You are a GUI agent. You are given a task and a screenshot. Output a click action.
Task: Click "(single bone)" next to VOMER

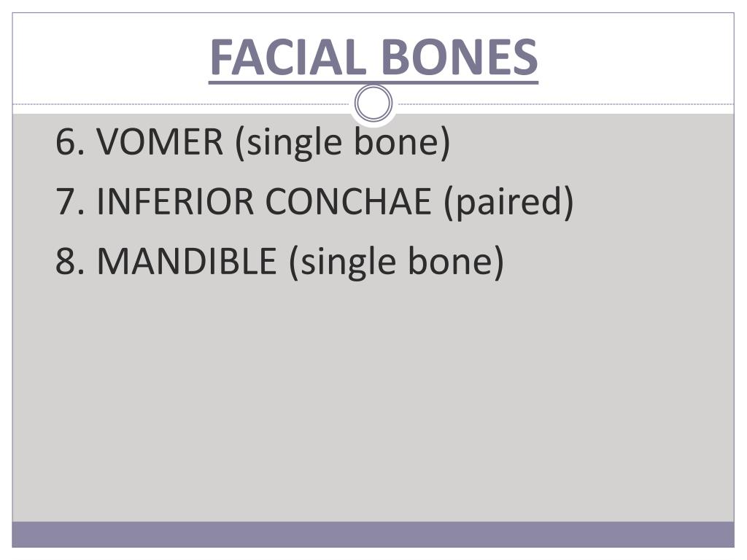(343, 143)
